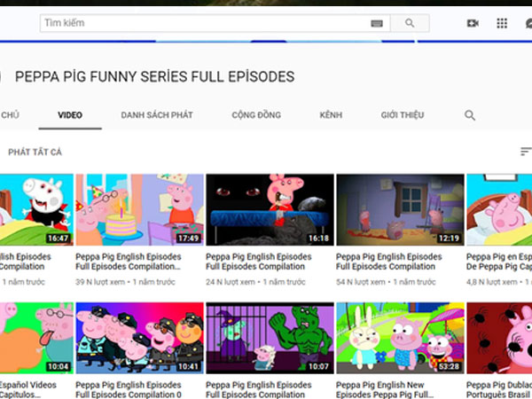
Task: Open the YouTube apps grid icon
Action: pyautogui.click(x=502, y=23)
